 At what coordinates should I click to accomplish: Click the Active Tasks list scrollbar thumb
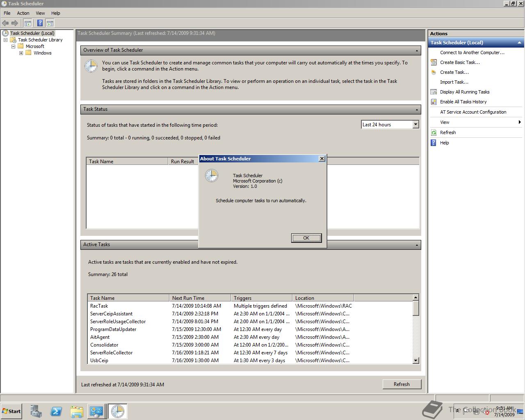[x=415, y=308]
